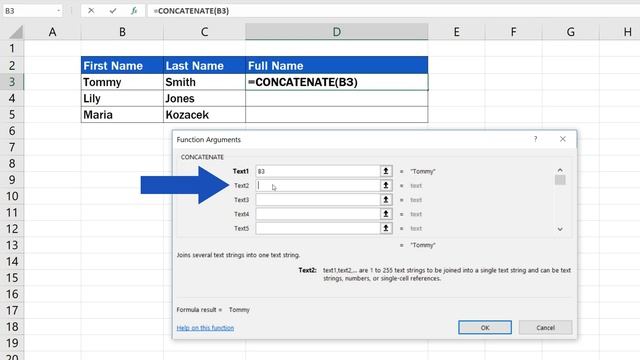
Task: Collapse dialog using Text1 range selector icon
Action: [x=386, y=171]
